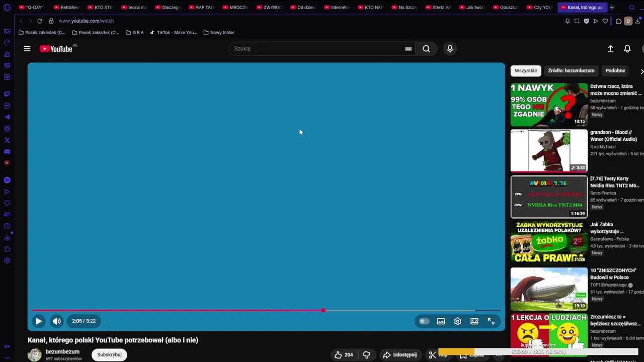This screenshot has width=644, height=362.
Task: Open Nvidia Riva TNT2 tests thumbnail
Action: pos(549,197)
